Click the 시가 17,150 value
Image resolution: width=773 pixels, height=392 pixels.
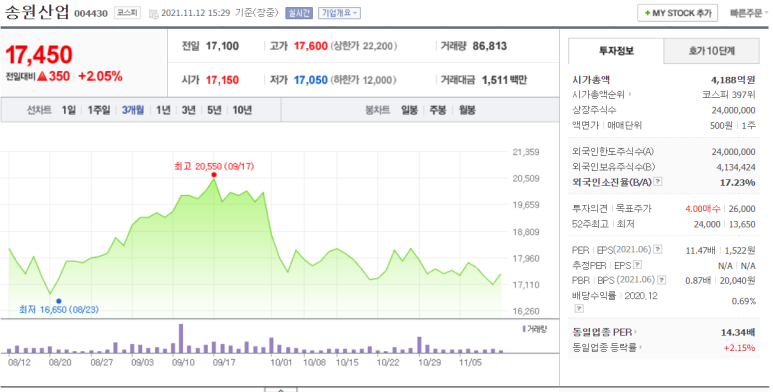222,80
